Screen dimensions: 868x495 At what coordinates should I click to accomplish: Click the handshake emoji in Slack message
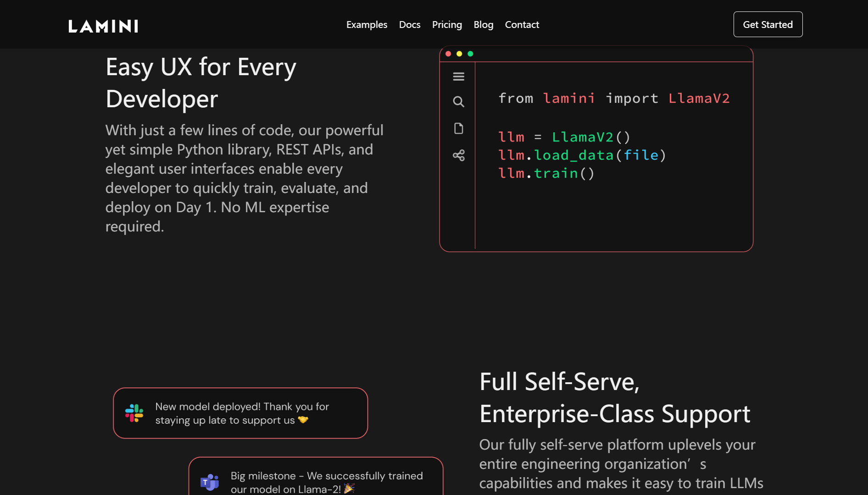303,420
